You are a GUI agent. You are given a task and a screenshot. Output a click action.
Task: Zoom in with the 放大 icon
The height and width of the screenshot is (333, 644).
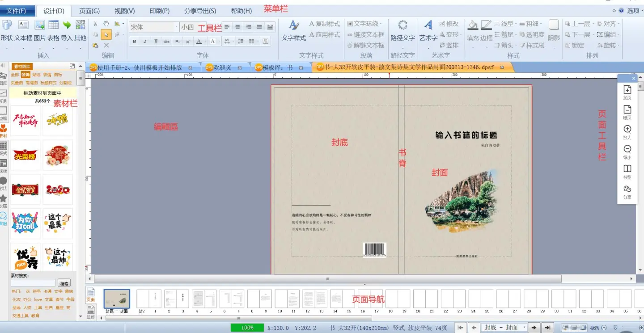(x=627, y=129)
